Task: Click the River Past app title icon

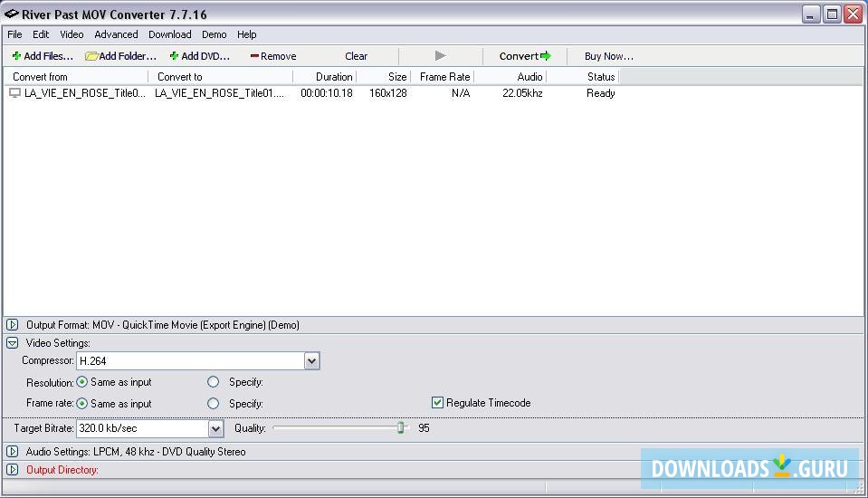Action: click(12, 14)
